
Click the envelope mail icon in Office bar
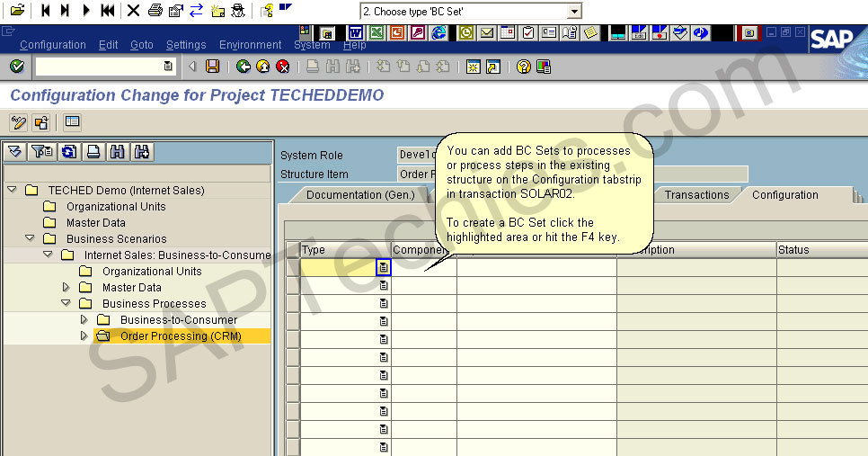coord(487,33)
